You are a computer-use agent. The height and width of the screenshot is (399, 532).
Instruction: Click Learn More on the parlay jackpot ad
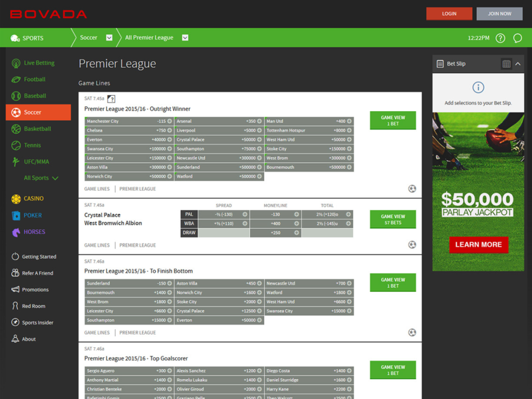(478, 245)
